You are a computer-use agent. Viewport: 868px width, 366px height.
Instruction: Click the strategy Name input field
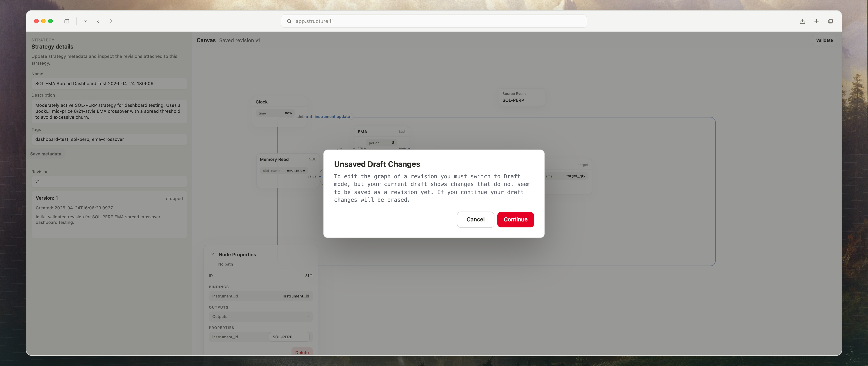coord(109,84)
